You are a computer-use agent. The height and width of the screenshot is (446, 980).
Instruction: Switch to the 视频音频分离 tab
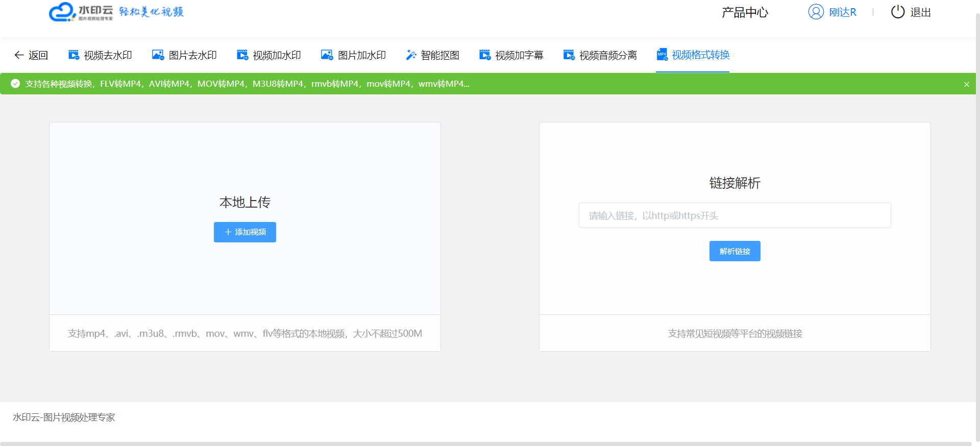pos(600,55)
